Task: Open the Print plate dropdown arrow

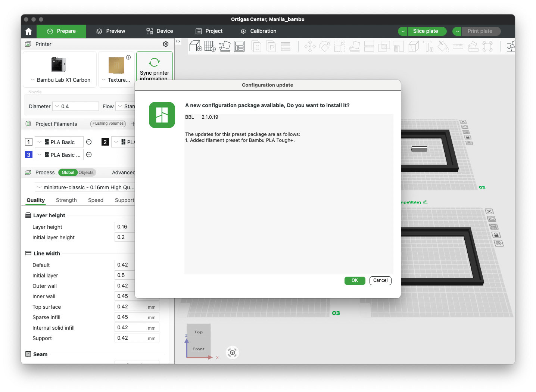Action: [x=457, y=31]
